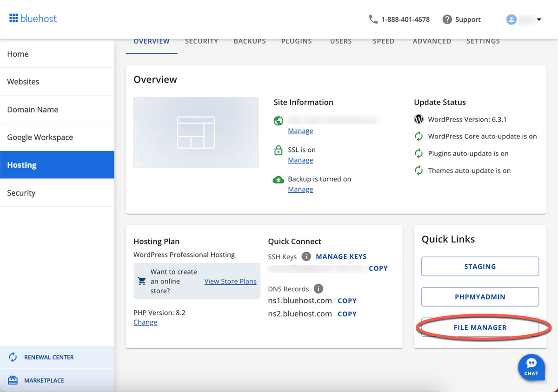This screenshot has width=558, height=392.
Task: Open the Chat bubble button
Action: click(531, 367)
